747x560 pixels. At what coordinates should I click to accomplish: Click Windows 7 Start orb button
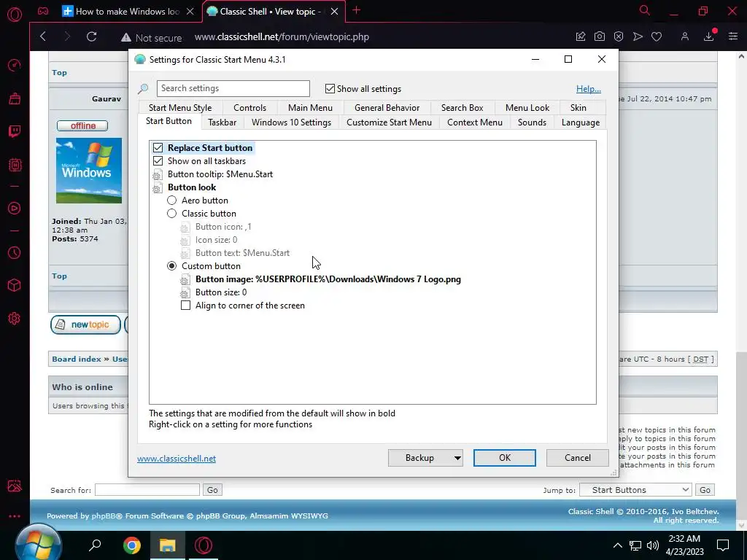click(x=38, y=544)
